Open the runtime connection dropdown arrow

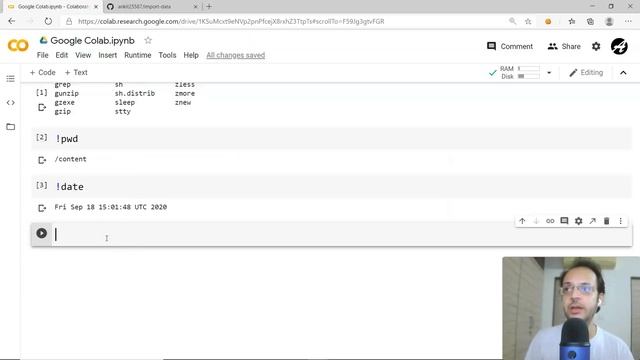[x=549, y=73]
